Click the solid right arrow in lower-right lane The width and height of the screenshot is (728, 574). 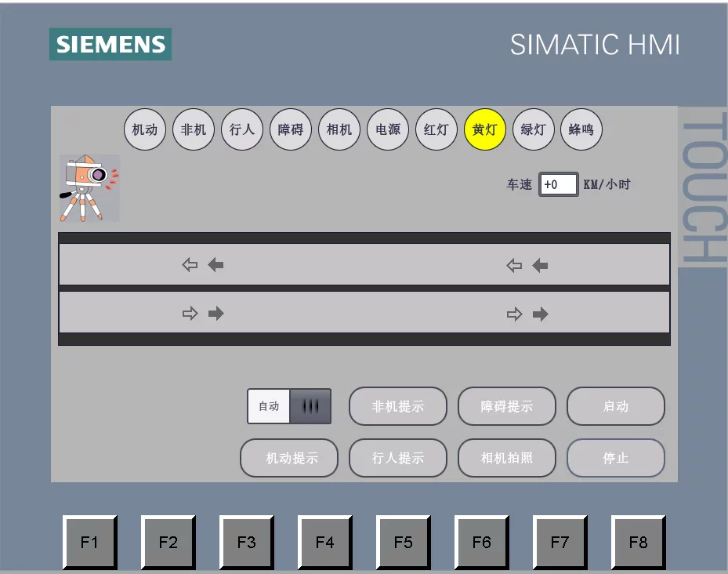pos(541,314)
